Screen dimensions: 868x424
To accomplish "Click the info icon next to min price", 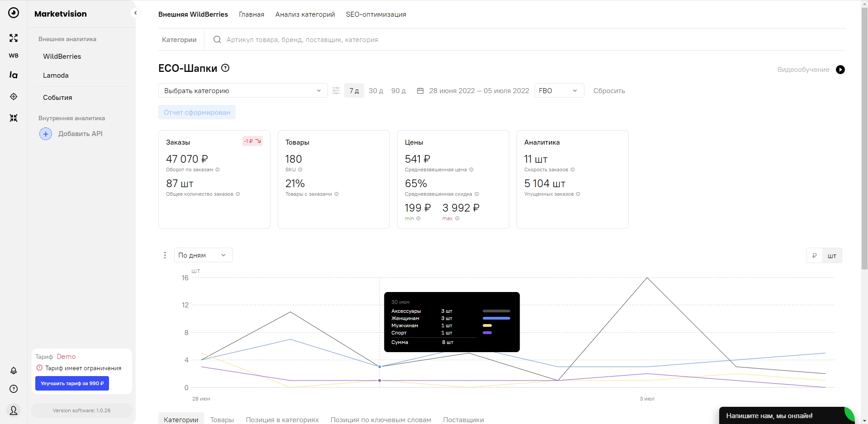I will tap(418, 219).
